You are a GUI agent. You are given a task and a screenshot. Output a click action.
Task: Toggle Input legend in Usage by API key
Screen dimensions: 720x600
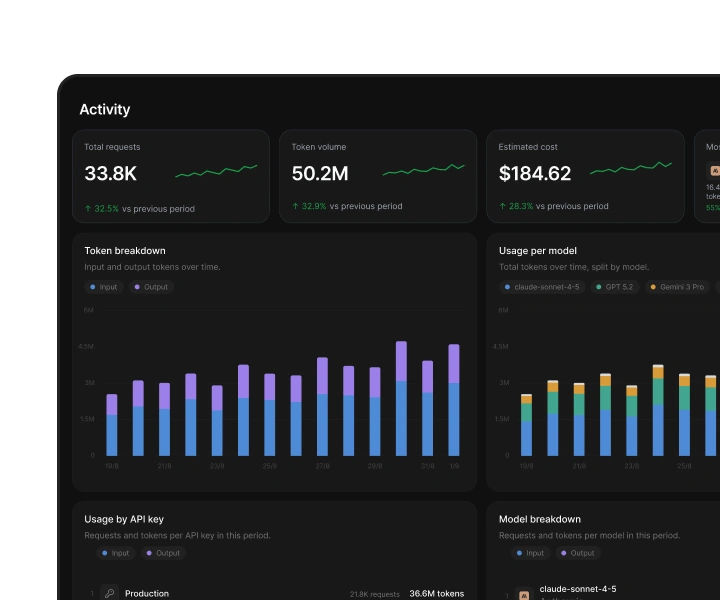[116, 553]
